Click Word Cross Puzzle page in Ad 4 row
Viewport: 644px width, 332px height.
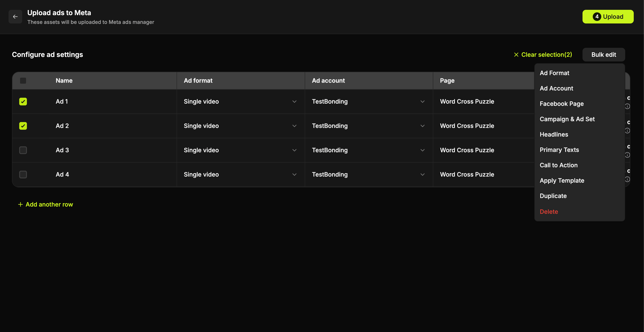(x=467, y=174)
